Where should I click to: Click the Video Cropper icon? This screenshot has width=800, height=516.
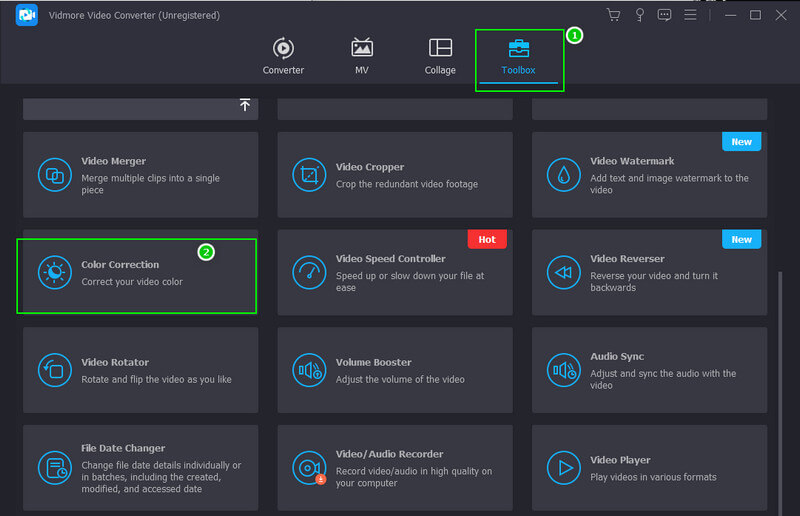(309, 174)
